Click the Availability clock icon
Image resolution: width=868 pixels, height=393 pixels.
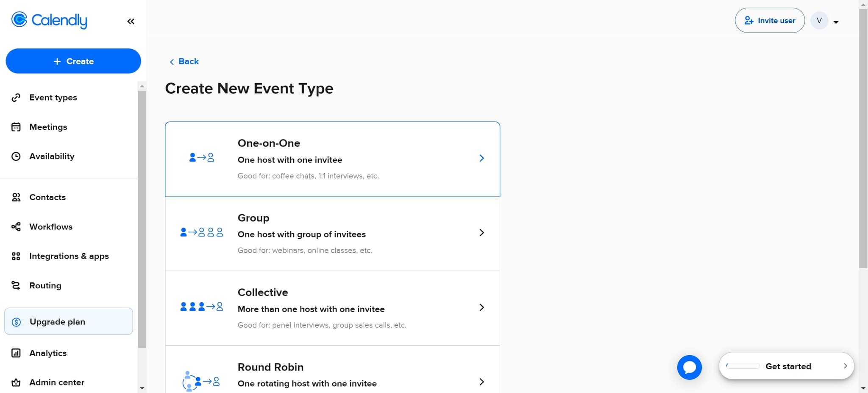[x=16, y=156]
